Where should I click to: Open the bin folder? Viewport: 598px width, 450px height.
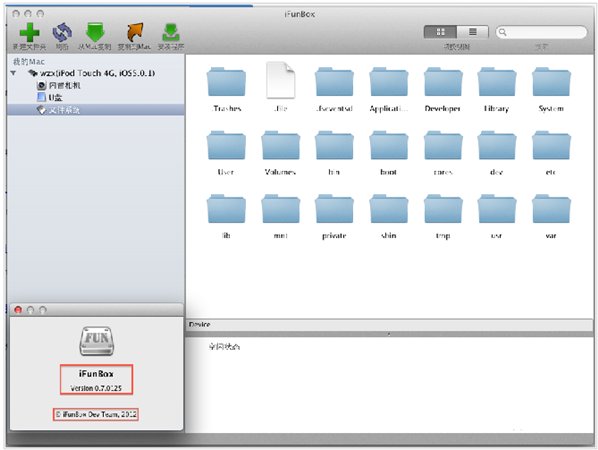334,145
